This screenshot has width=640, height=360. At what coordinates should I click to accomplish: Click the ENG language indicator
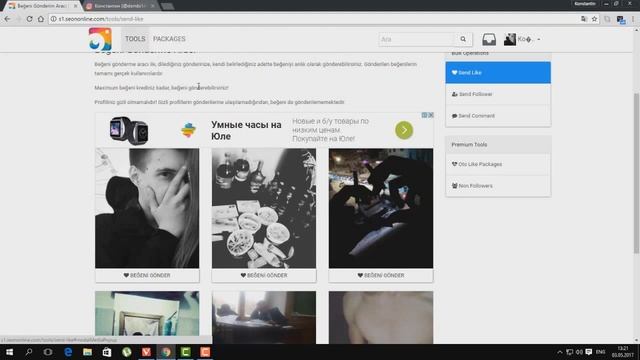pos(600,352)
